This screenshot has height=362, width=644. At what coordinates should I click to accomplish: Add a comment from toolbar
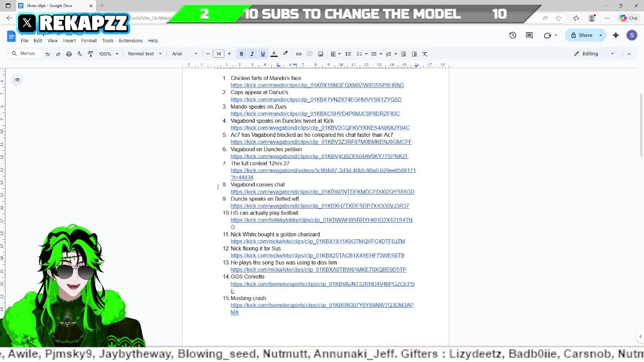coord(309,54)
